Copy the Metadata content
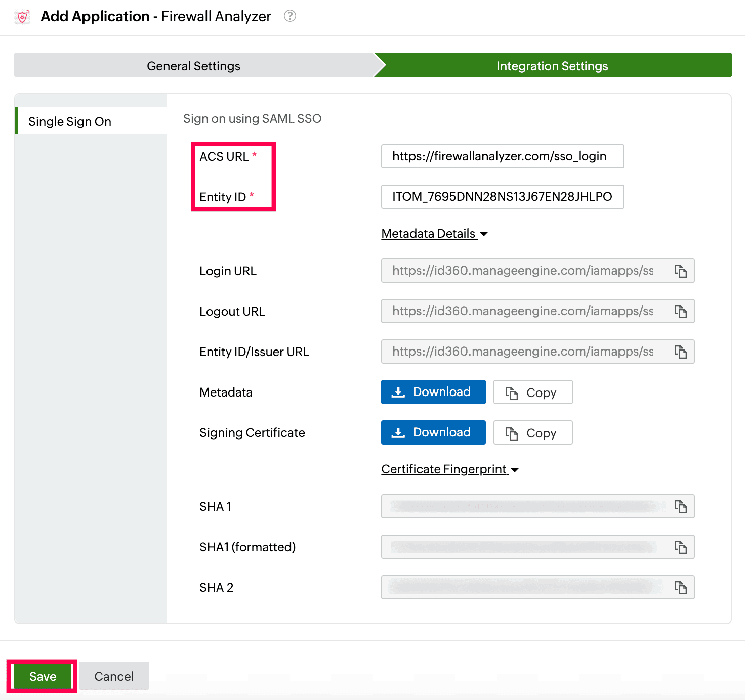Image resolution: width=745 pixels, height=700 pixels. [x=533, y=392]
